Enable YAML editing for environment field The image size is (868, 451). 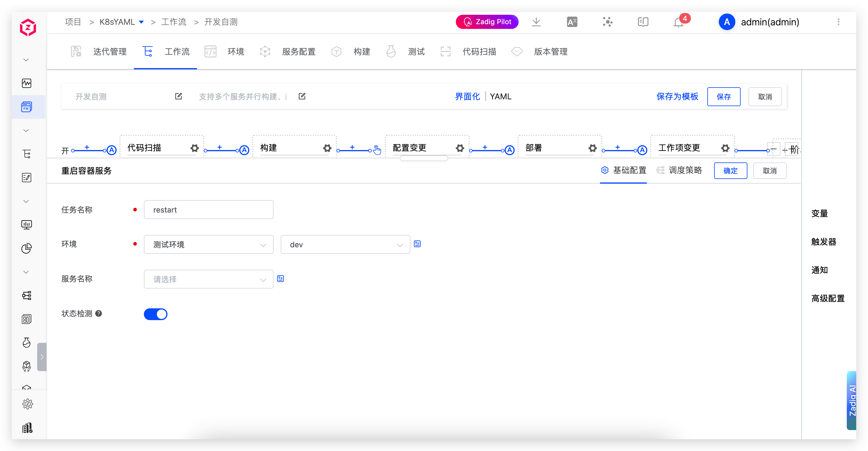pyautogui.click(x=417, y=243)
